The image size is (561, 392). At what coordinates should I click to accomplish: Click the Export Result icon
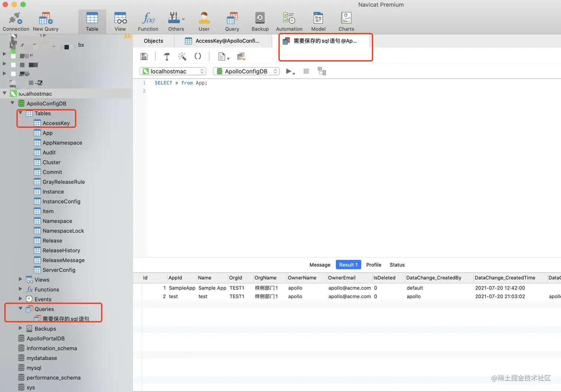point(241,56)
